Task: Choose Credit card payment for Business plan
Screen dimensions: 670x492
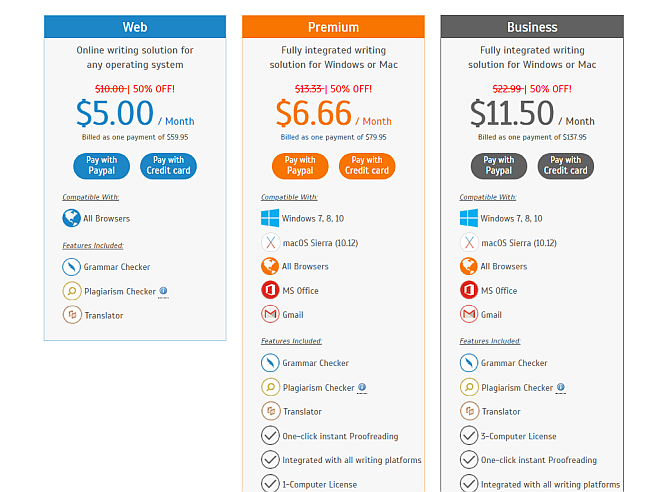Action: pos(565,165)
